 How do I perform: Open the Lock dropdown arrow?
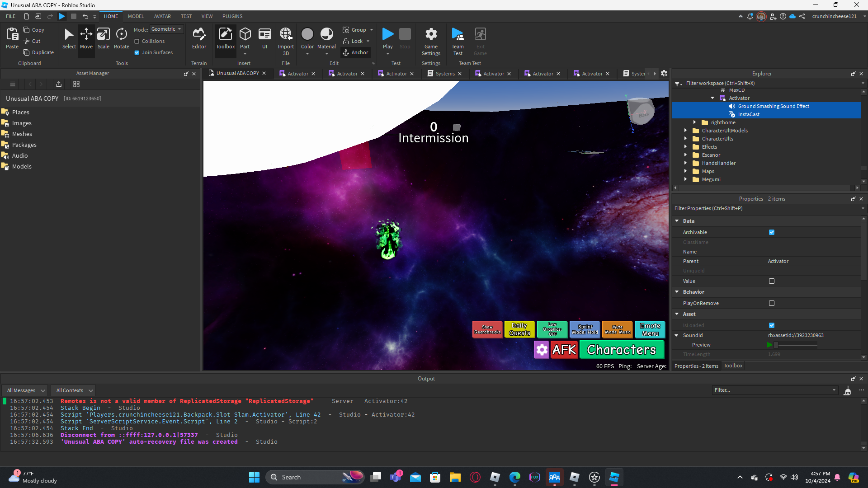[x=368, y=41]
